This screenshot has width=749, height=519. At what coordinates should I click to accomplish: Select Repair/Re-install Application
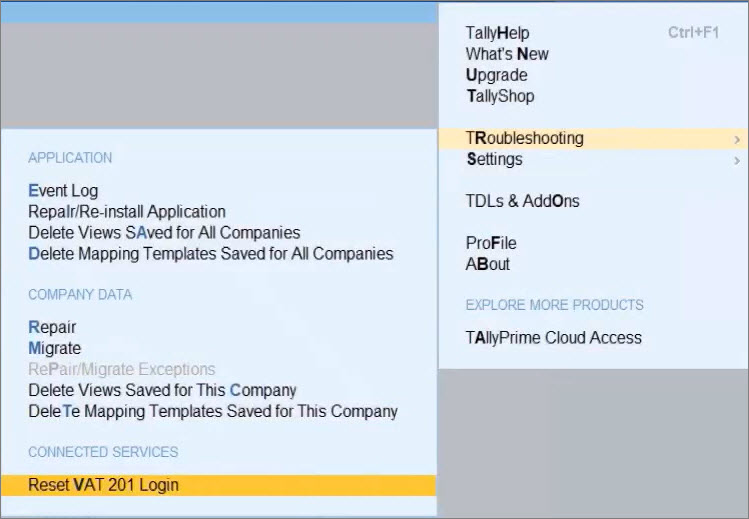pos(127,212)
